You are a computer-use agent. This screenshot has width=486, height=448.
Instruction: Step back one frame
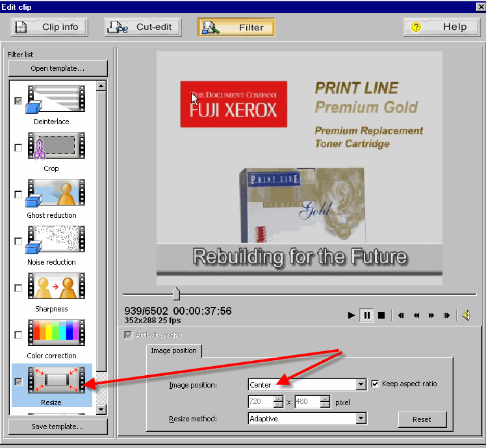point(401,315)
